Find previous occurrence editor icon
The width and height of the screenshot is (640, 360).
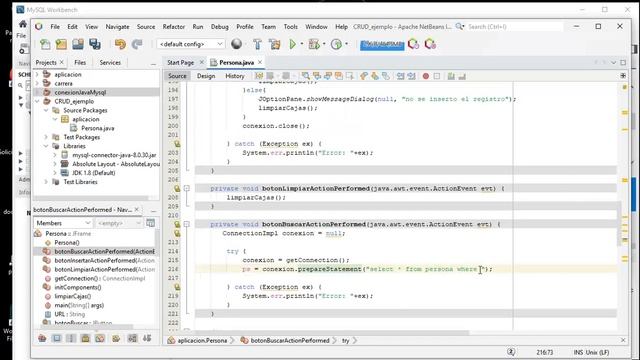tap(317, 76)
